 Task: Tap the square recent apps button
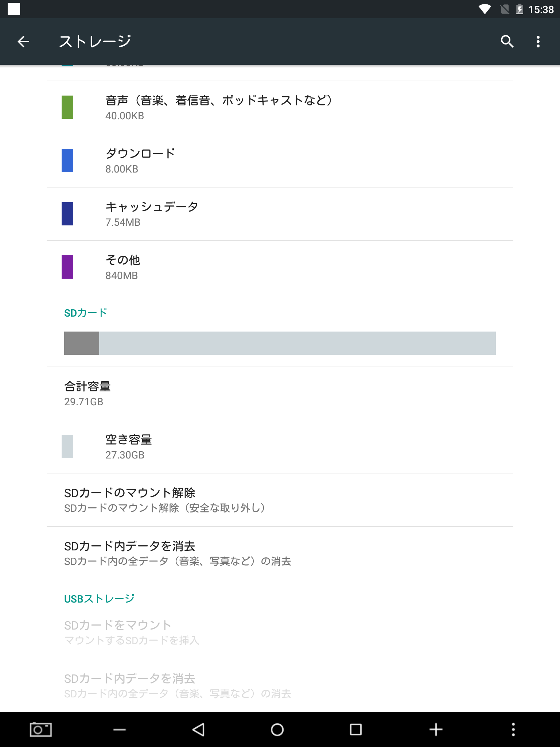click(356, 729)
